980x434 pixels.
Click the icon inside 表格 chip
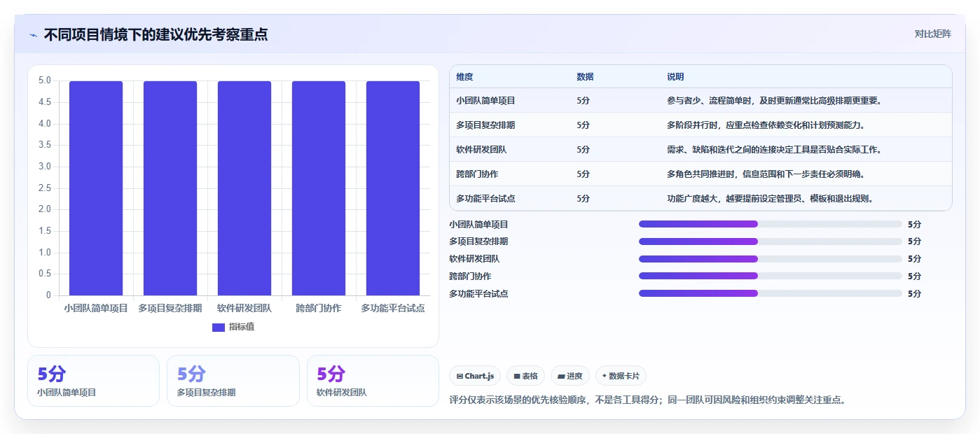click(x=517, y=376)
